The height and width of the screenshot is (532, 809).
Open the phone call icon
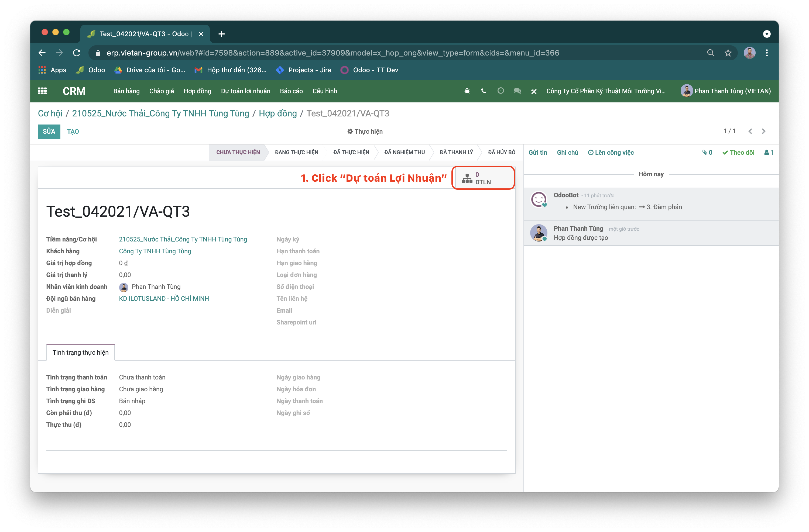coord(483,91)
